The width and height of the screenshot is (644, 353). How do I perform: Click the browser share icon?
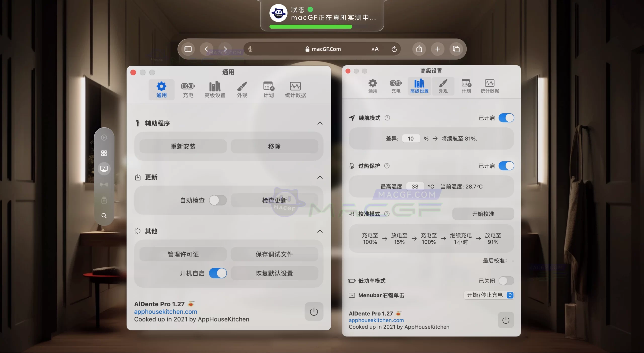pyautogui.click(x=419, y=49)
